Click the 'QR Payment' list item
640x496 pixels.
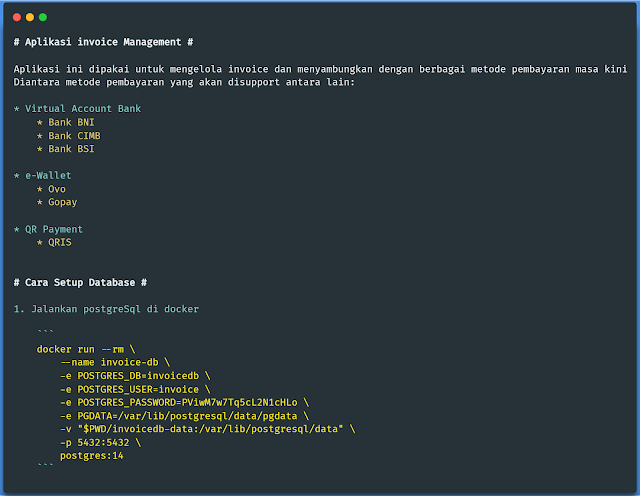tap(48, 229)
